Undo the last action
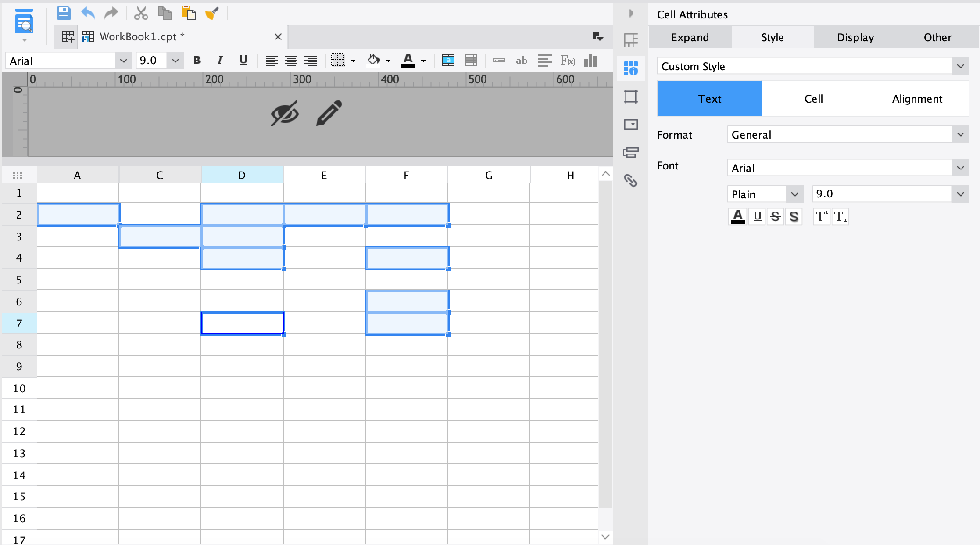Screen dimensions: 980x545 coord(88,13)
